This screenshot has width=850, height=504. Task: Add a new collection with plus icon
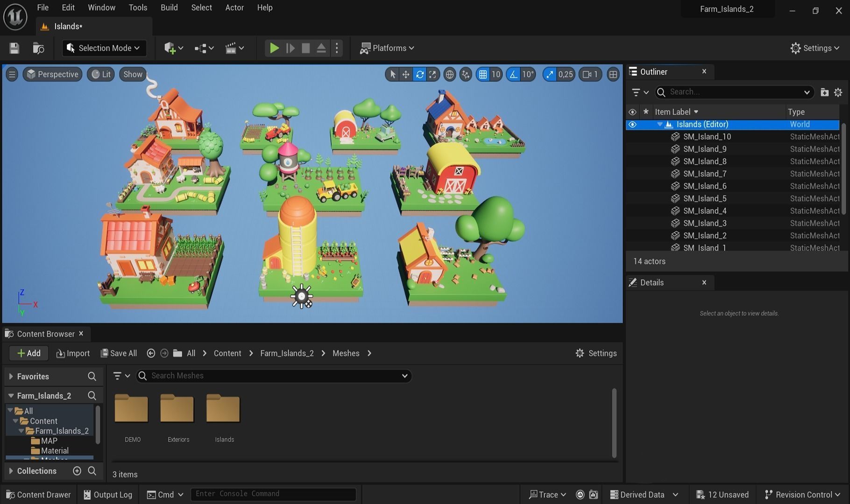77,471
